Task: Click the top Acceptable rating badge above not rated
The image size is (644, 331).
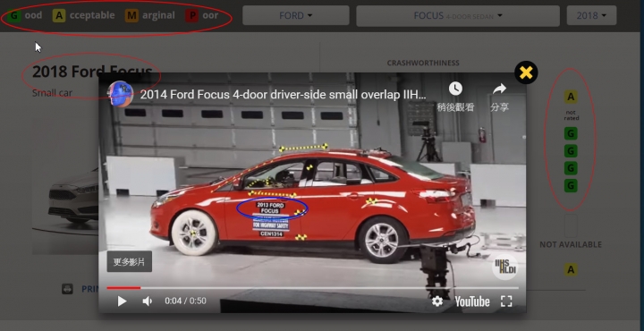Action: point(571,97)
